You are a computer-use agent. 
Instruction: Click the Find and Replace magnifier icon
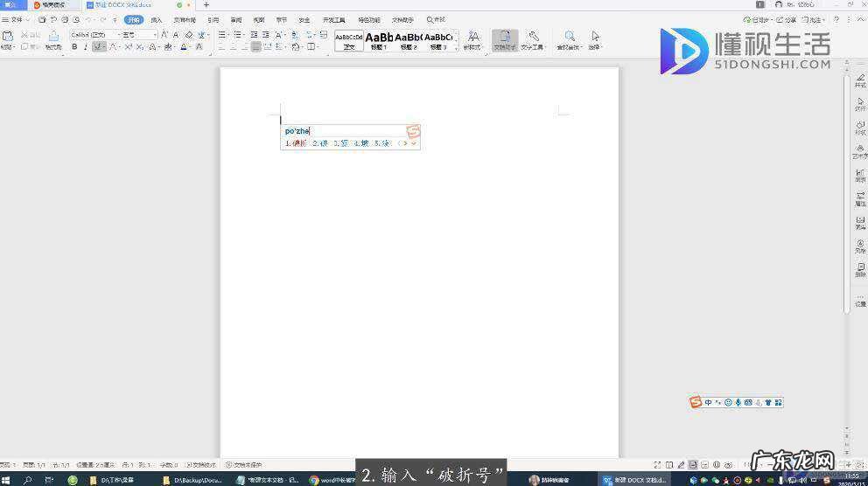[570, 37]
